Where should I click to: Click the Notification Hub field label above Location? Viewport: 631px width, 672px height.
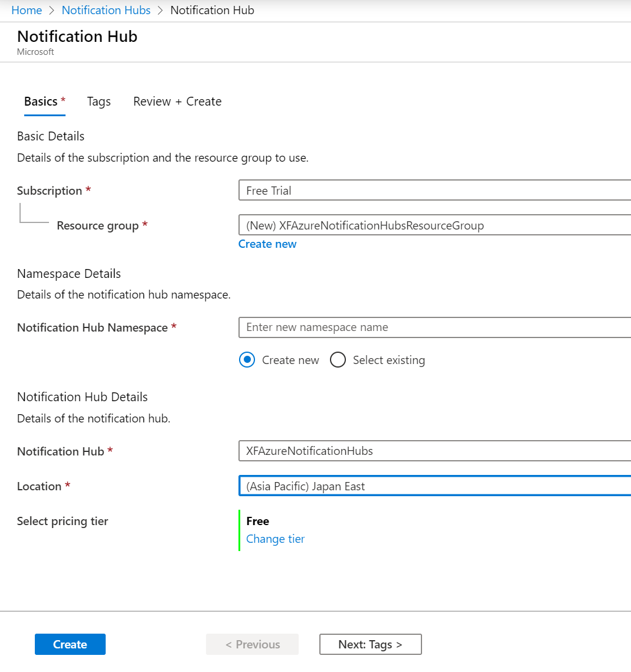61,451
